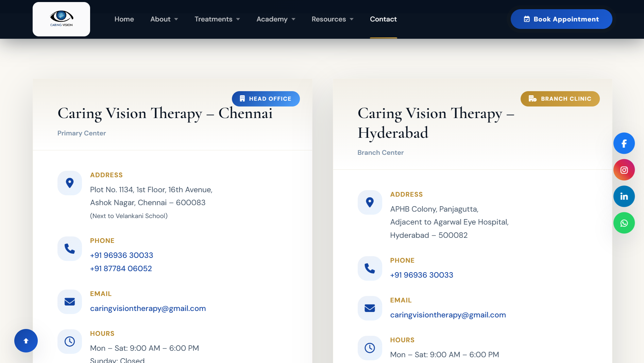644x363 pixels.
Task: Click the phone icon for the Hyderabad clinic
Action: point(370,268)
